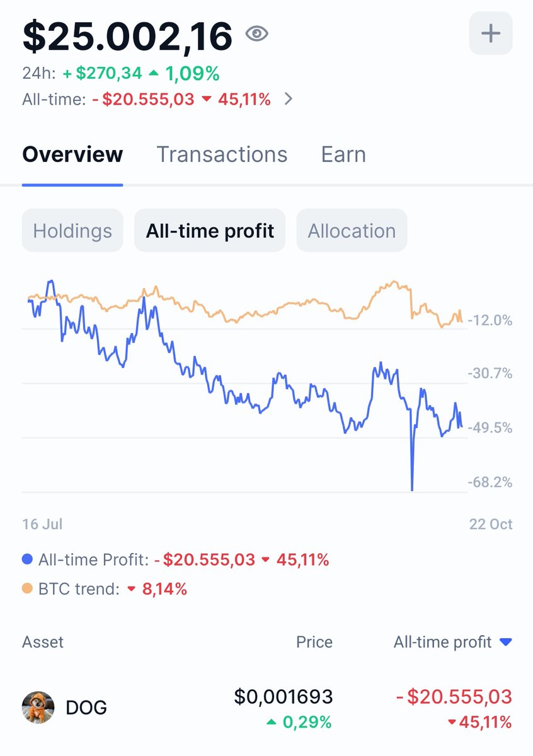533x756 pixels.
Task: Select the Overview tab
Action: click(72, 154)
